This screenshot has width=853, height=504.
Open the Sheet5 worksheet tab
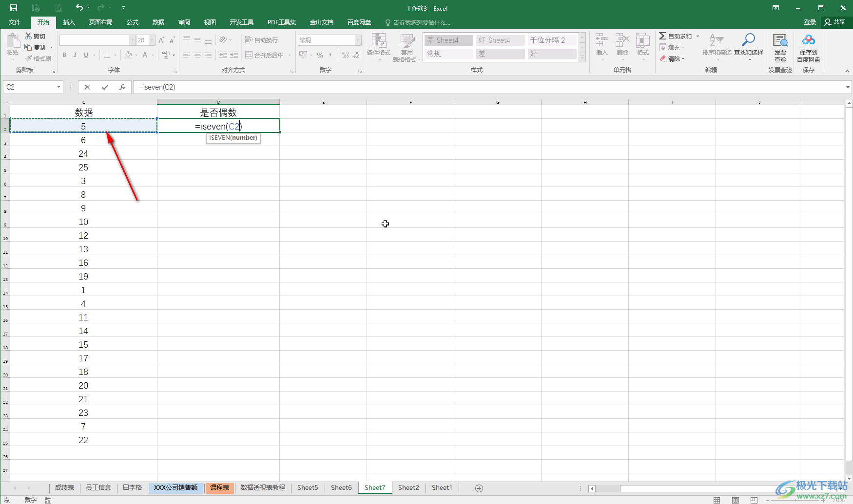[308, 487]
